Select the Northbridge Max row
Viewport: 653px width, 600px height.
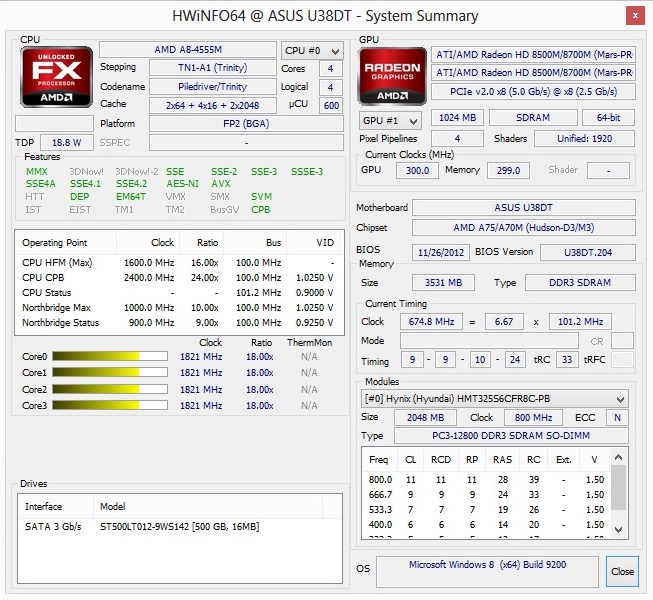pyautogui.click(x=179, y=308)
